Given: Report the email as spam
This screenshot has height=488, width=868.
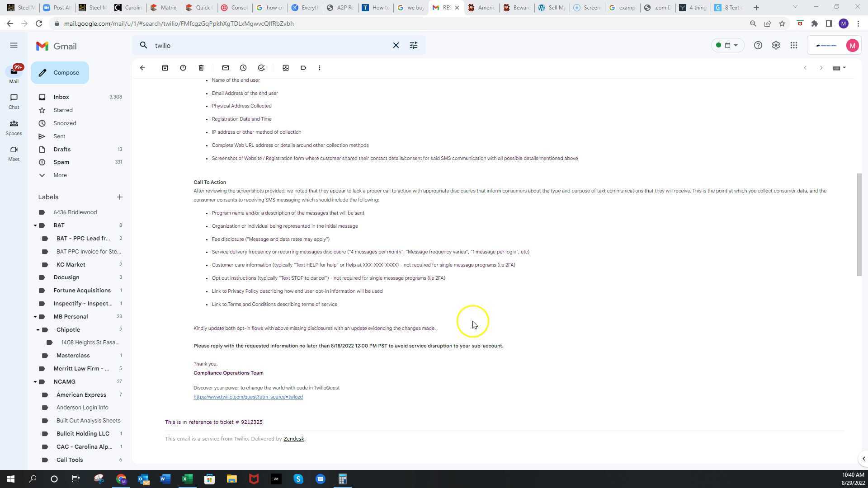Looking at the screenshot, I should tap(183, 68).
